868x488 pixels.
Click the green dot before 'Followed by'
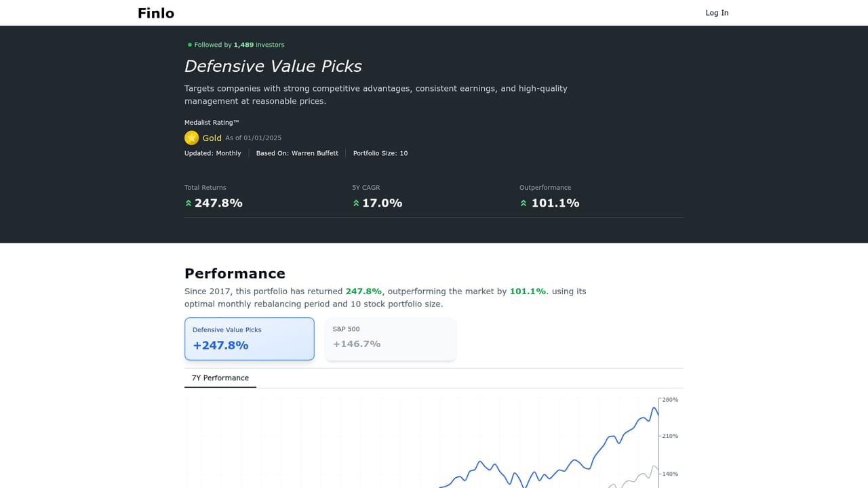coord(190,45)
